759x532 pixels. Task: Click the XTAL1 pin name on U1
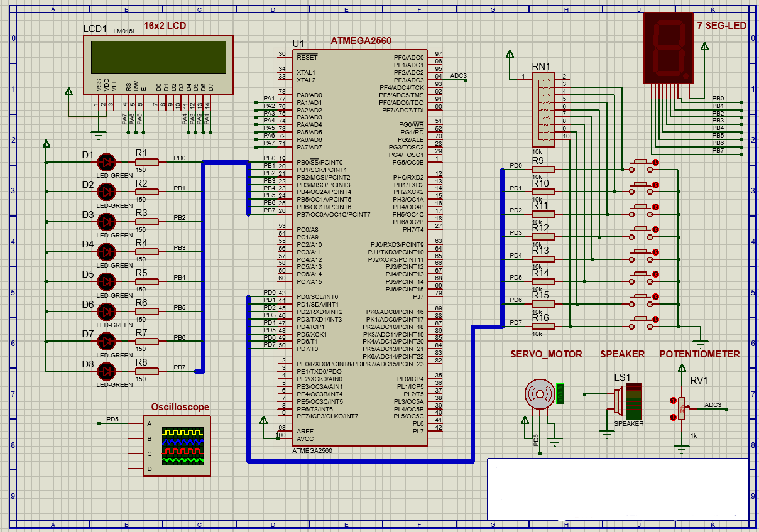pos(306,72)
